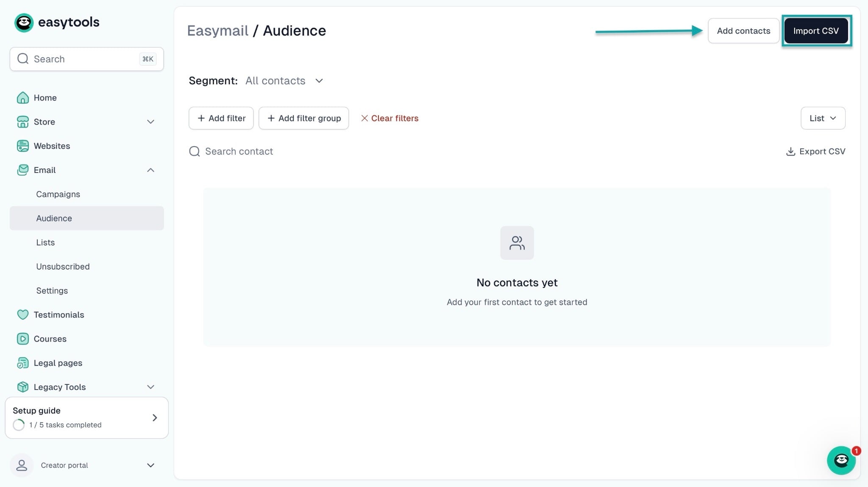
Task: Open the Segment All contacts dropdown
Action: [284, 81]
